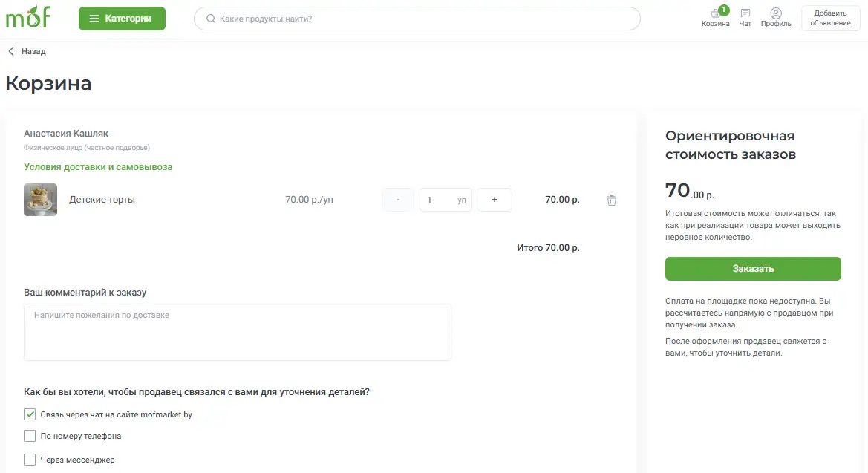Image resolution: width=868 pixels, height=473 pixels.
Task: Decrease the item quantity with minus
Action: tap(398, 200)
